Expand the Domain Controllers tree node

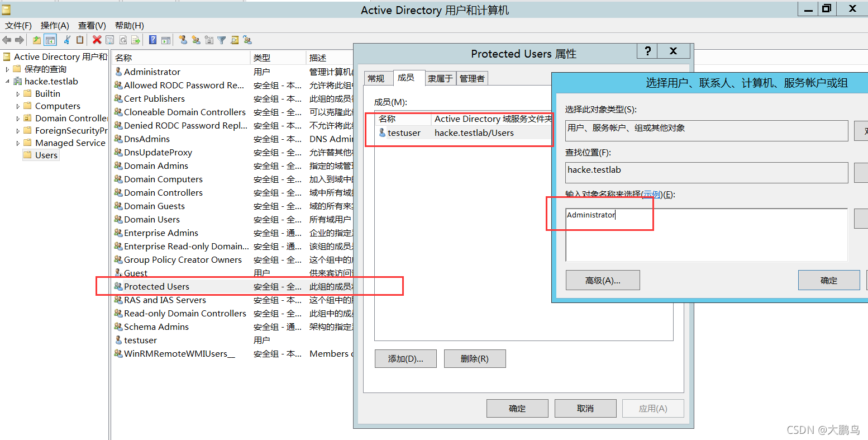(x=18, y=119)
